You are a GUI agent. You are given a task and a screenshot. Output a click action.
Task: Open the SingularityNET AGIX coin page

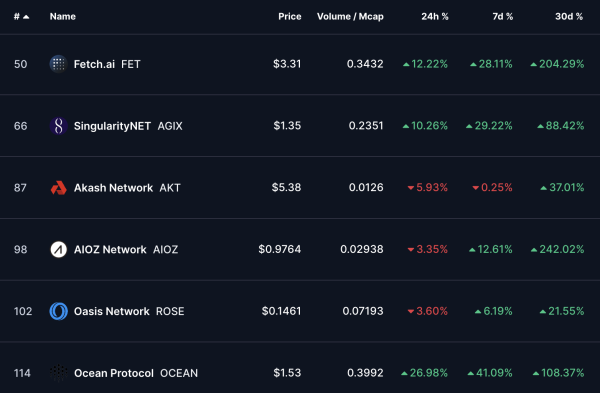coord(128,126)
